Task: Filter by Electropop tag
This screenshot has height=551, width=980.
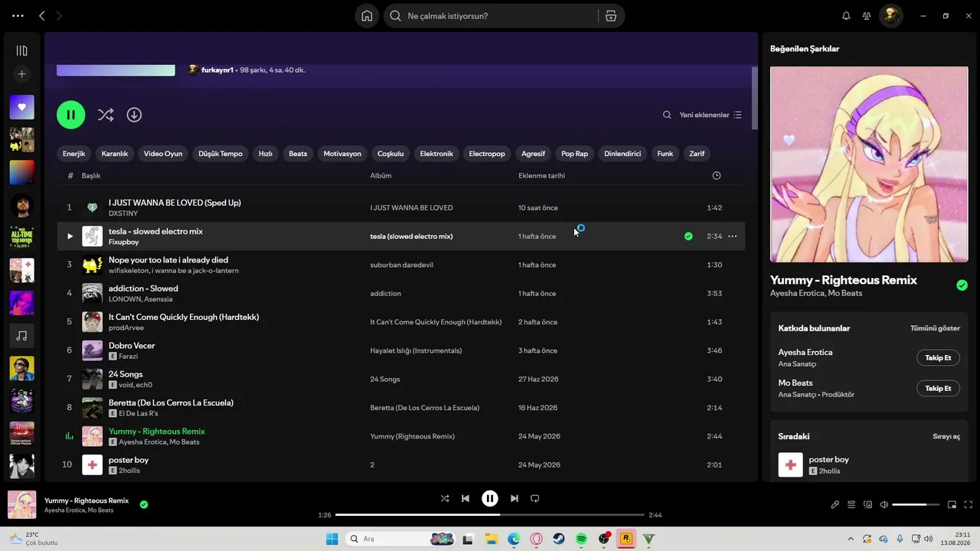Action: 487,154
